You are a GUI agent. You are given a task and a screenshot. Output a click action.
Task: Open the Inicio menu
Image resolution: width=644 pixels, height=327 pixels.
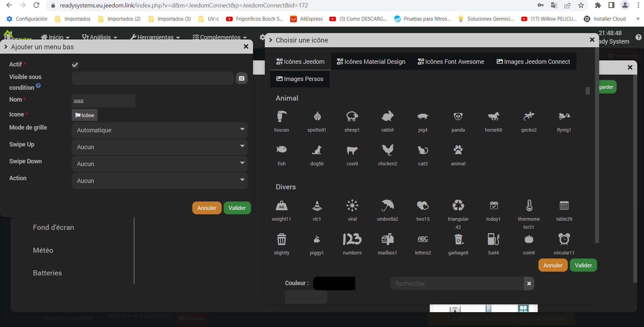point(55,37)
